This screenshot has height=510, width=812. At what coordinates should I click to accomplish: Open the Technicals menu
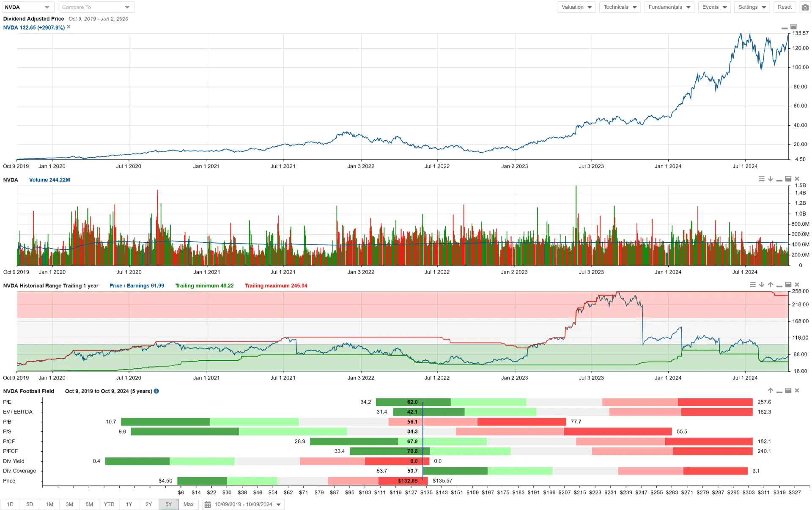(620, 7)
